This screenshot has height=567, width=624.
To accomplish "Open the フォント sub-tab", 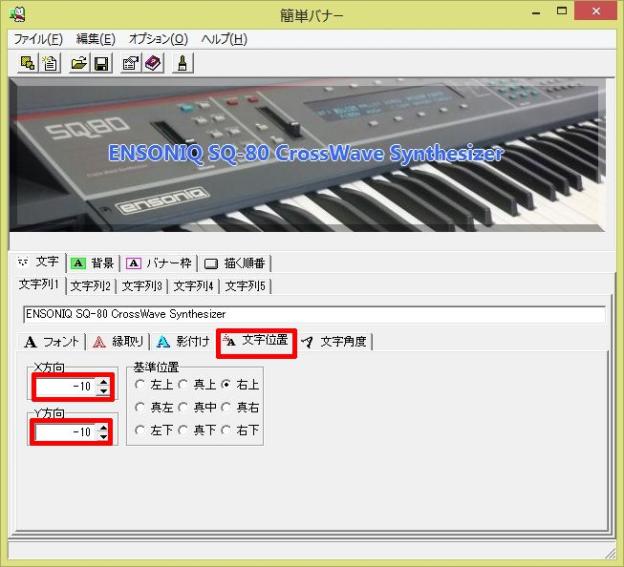I will (52, 341).
